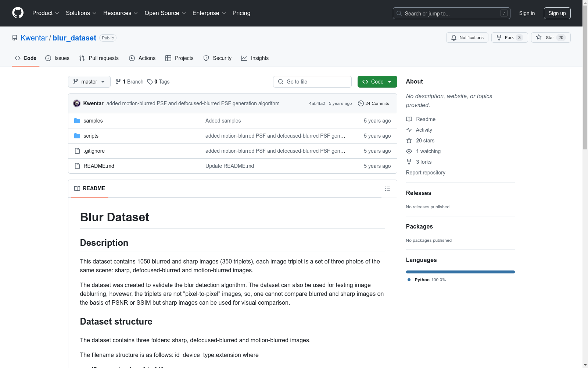The width and height of the screenshot is (588, 368).
Task: Click the fork icon beside 3 forks
Action: pyautogui.click(x=409, y=162)
